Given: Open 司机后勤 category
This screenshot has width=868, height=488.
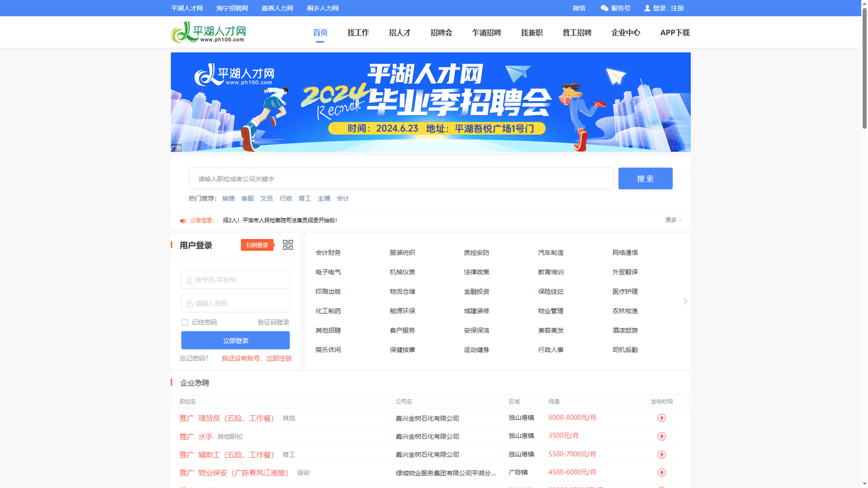Looking at the screenshot, I should [x=625, y=350].
